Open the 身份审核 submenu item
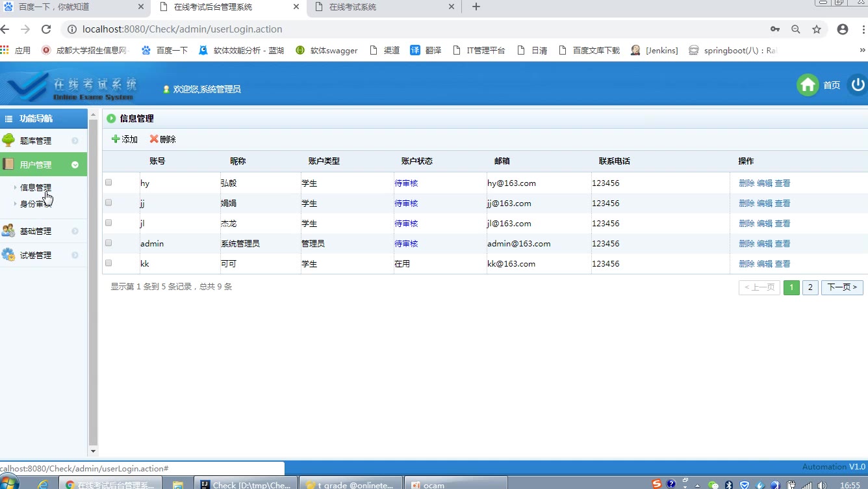868x489 pixels. pos(35,204)
